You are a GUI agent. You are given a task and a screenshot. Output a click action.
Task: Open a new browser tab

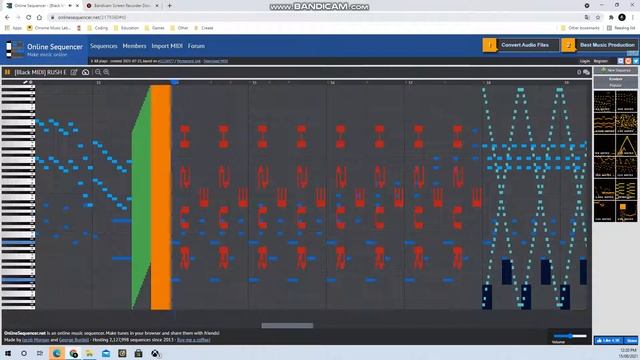coord(169,6)
